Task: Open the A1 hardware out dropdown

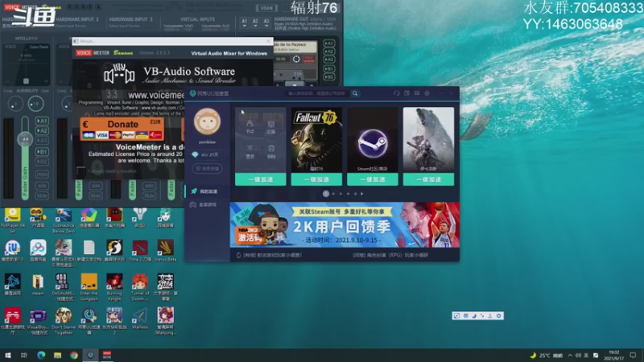Action: click(x=245, y=23)
